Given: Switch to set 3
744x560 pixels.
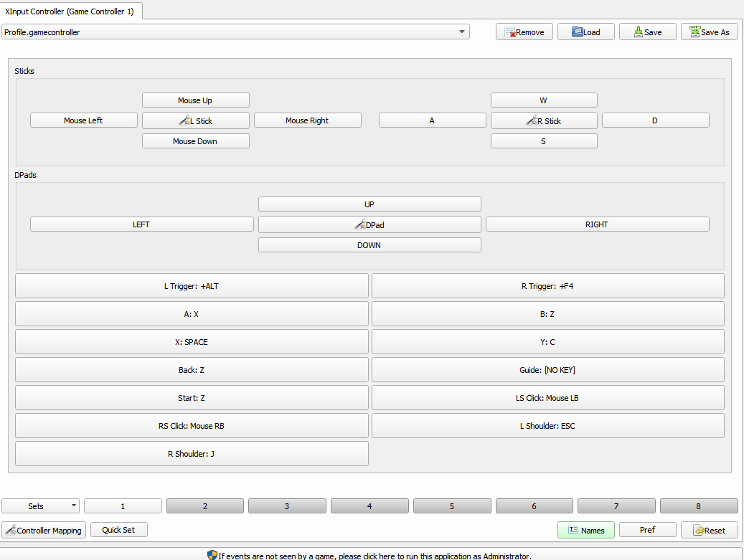Looking at the screenshot, I should (x=287, y=506).
